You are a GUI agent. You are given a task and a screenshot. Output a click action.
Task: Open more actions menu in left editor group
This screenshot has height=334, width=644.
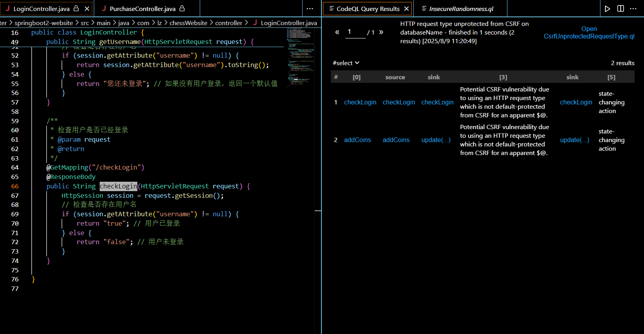tap(310, 9)
